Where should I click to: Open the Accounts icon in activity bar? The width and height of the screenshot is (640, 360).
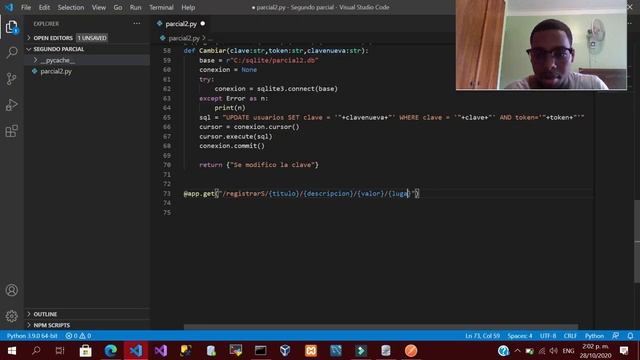click(x=11, y=290)
